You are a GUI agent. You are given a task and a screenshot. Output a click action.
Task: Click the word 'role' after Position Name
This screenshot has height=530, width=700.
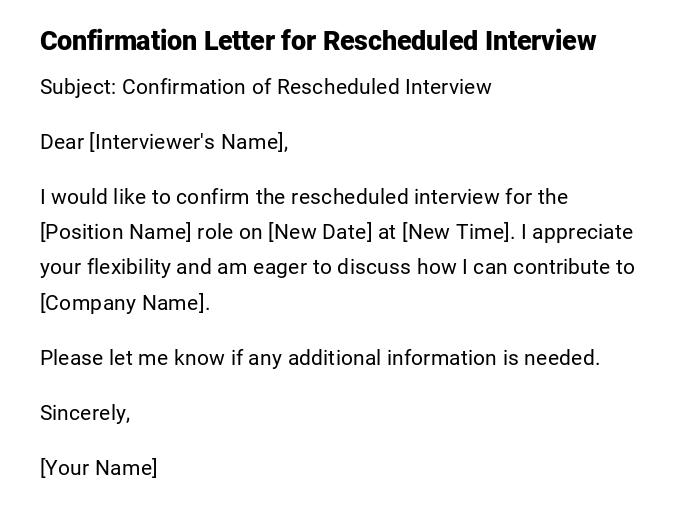(216, 232)
